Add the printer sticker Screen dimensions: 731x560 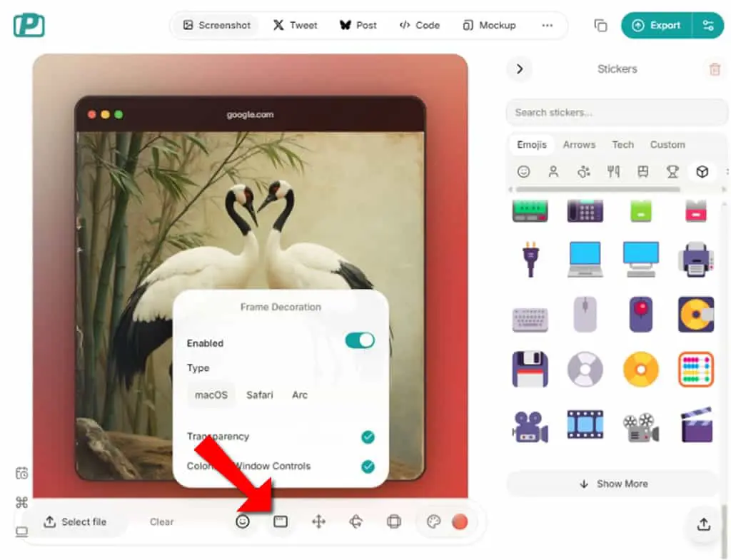coord(695,259)
